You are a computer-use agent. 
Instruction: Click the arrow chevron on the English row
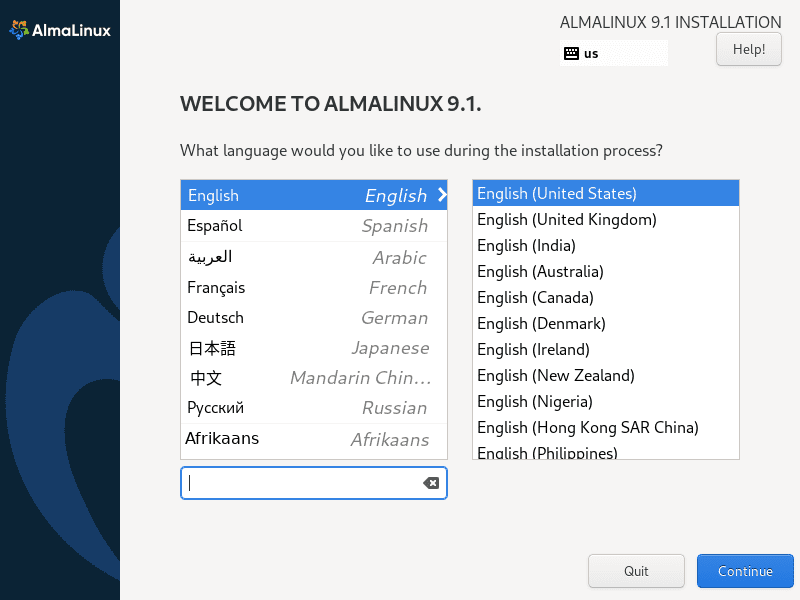coord(442,195)
